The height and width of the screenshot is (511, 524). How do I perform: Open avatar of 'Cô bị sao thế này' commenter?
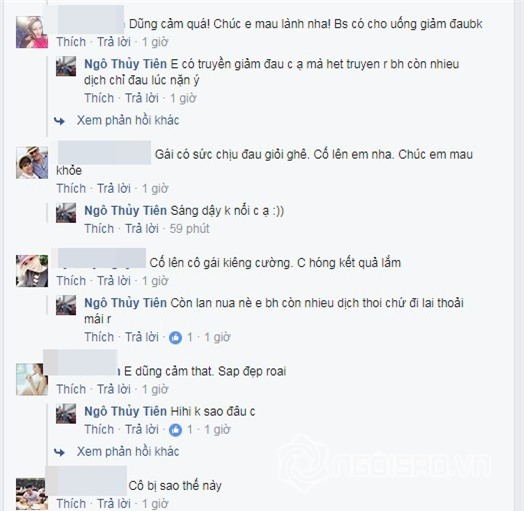pos(30,494)
